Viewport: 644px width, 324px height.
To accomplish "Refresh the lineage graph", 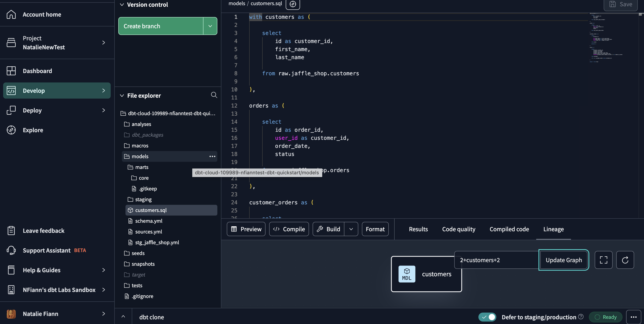I will pos(625,260).
